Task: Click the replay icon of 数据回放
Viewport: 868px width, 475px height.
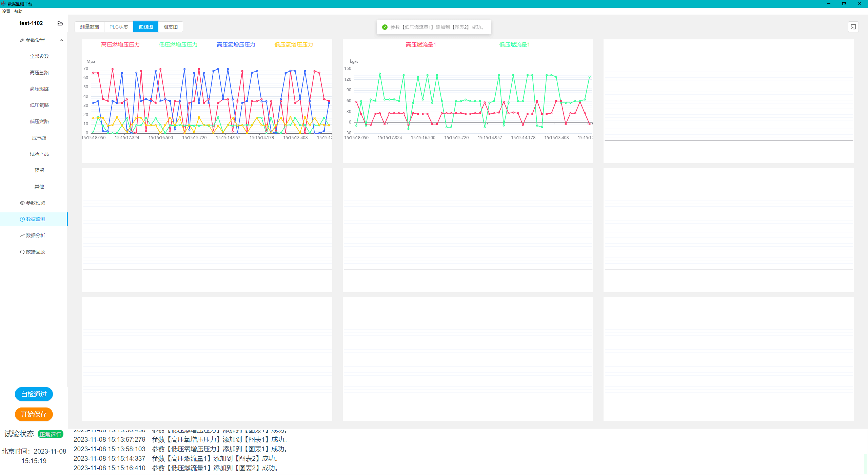Action: pyautogui.click(x=22, y=252)
